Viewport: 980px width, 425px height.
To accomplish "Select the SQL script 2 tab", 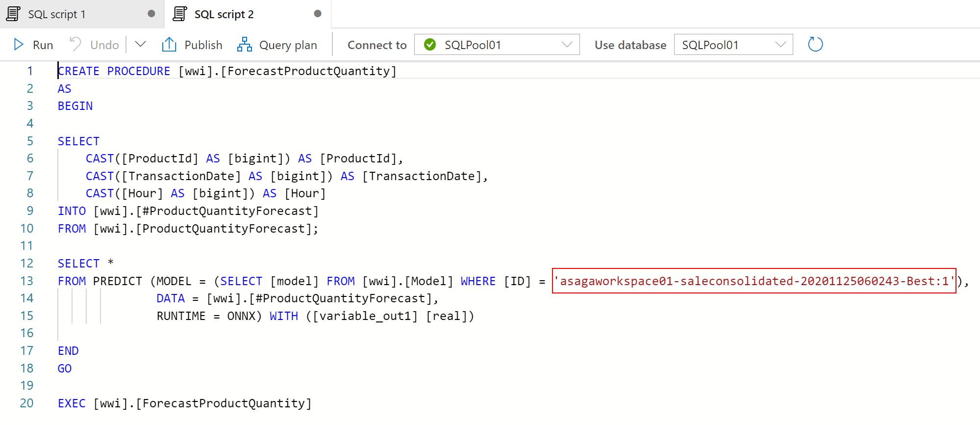I will [x=248, y=14].
